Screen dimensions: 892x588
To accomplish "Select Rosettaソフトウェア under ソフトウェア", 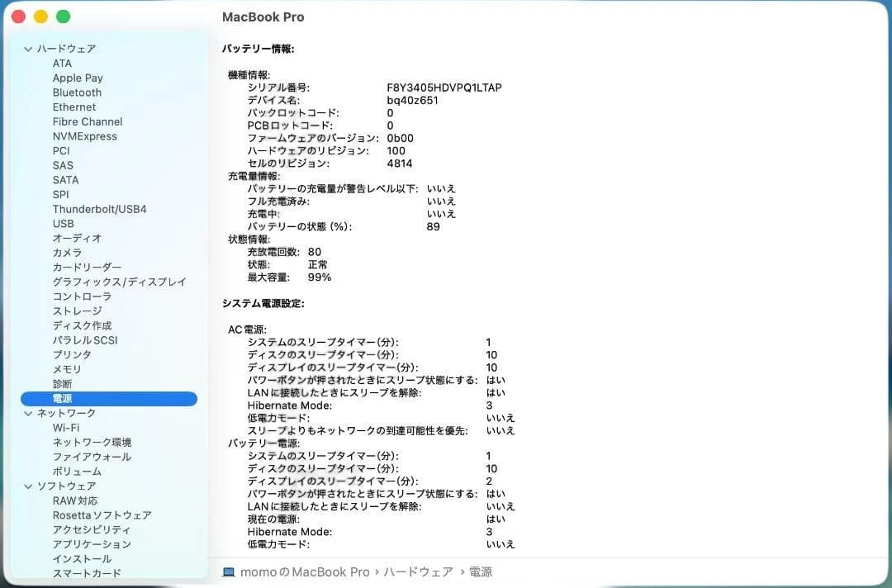I will pyautogui.click(x=102, y=514).
